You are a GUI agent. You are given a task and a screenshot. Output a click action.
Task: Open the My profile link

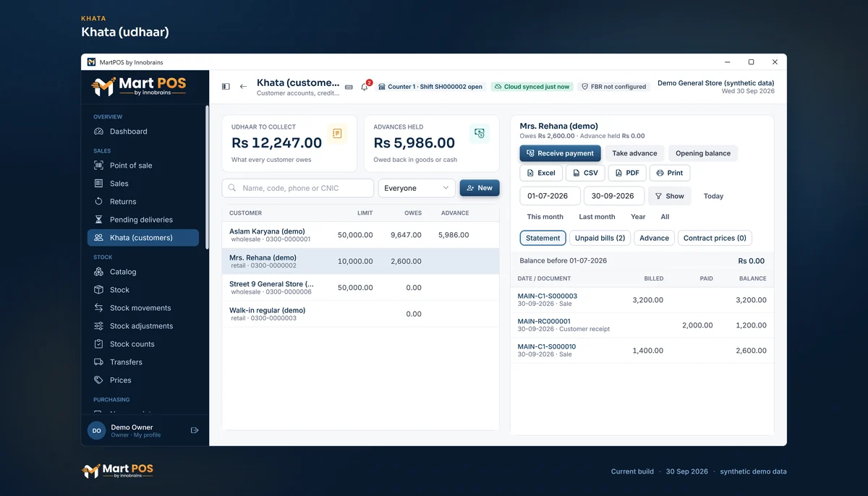coord(148,435)
